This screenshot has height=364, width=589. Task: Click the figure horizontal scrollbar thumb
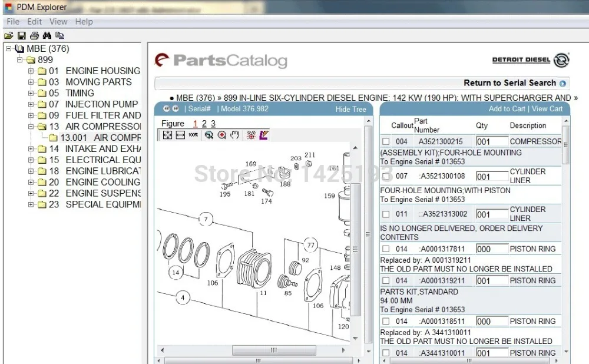(274, 350)
